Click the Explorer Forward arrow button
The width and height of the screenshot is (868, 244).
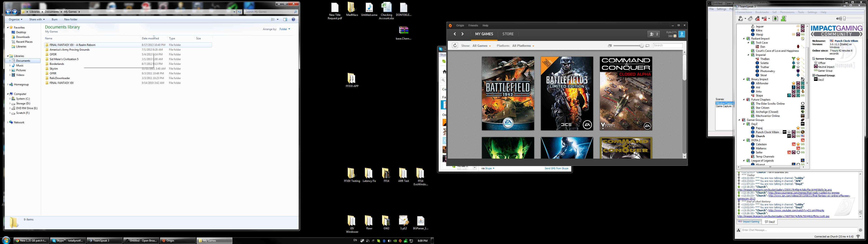tap(14, 12)
